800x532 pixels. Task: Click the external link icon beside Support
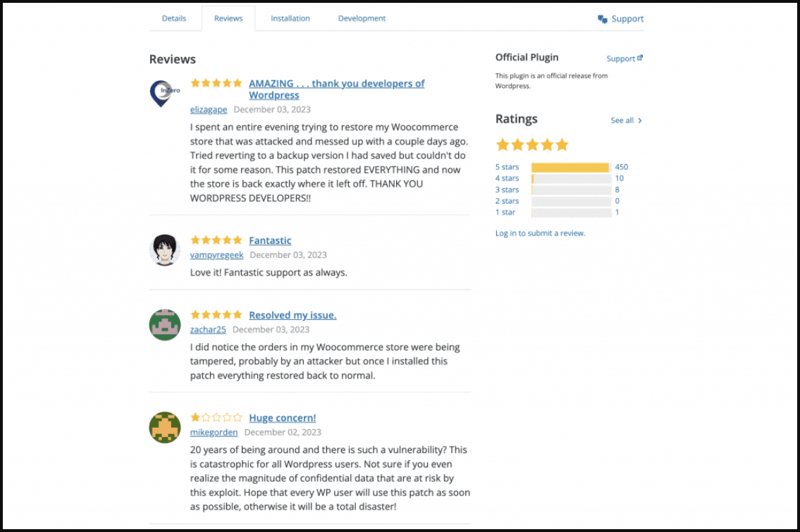point(640,58)
